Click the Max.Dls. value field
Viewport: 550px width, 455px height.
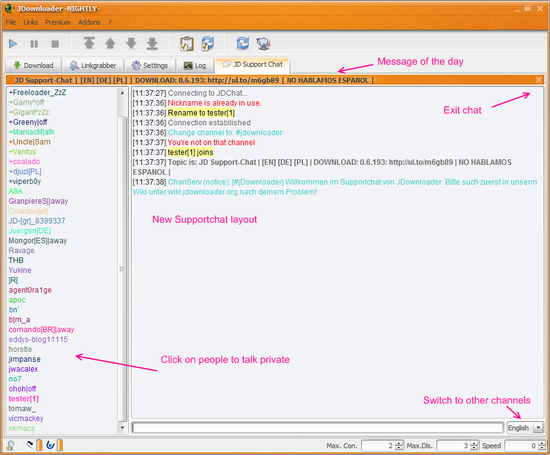pyautogui.click(x=453, y=446)
